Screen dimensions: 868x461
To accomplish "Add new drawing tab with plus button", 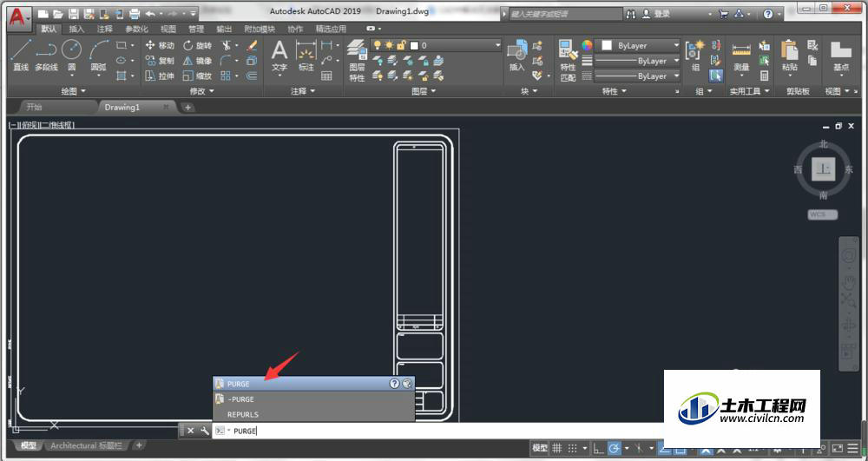I will 187,108.
